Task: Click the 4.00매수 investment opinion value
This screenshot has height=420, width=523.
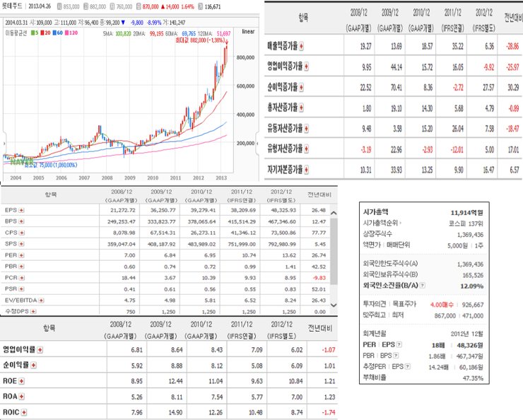Action: point(442,305)
